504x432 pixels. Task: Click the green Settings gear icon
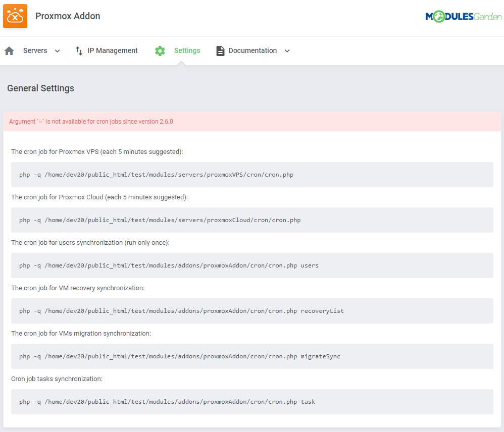pyautogui.click(x=160, y=51)
